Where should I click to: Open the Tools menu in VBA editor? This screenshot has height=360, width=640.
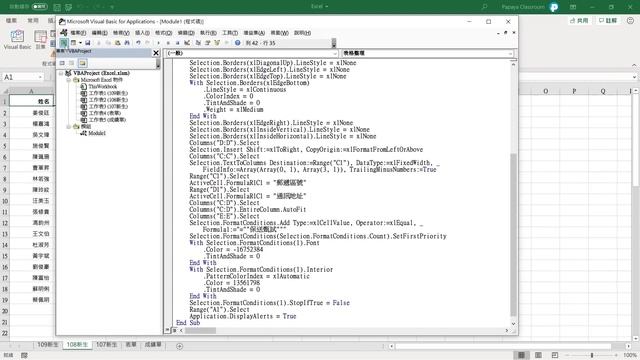(x=230, y=33)
